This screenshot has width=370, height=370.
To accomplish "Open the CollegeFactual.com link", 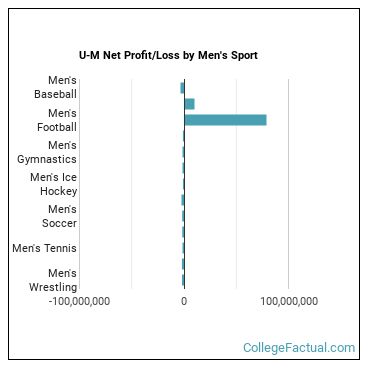I will (x=299, y=348).
